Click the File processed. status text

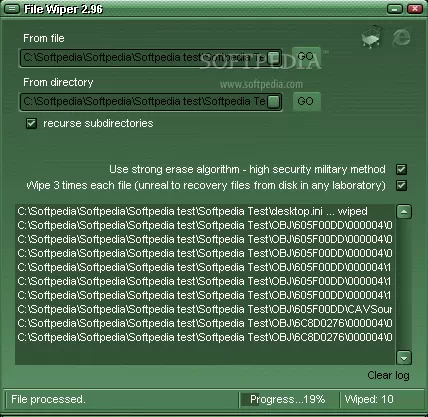(x=49, y=399)
